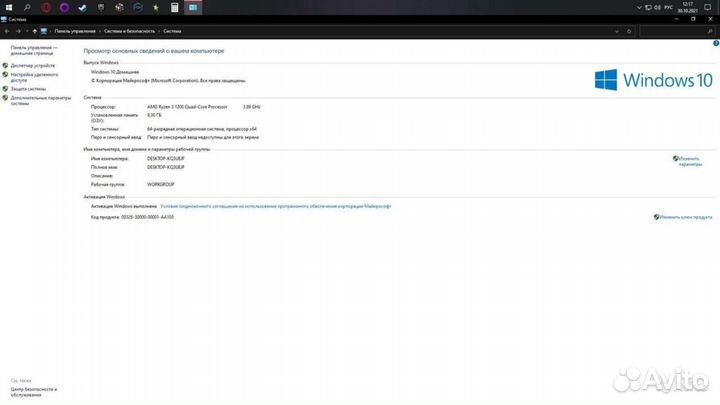Click shield icon beside Диспетчер устройств
Screen dimensions: 720x405
click(6, 66)
